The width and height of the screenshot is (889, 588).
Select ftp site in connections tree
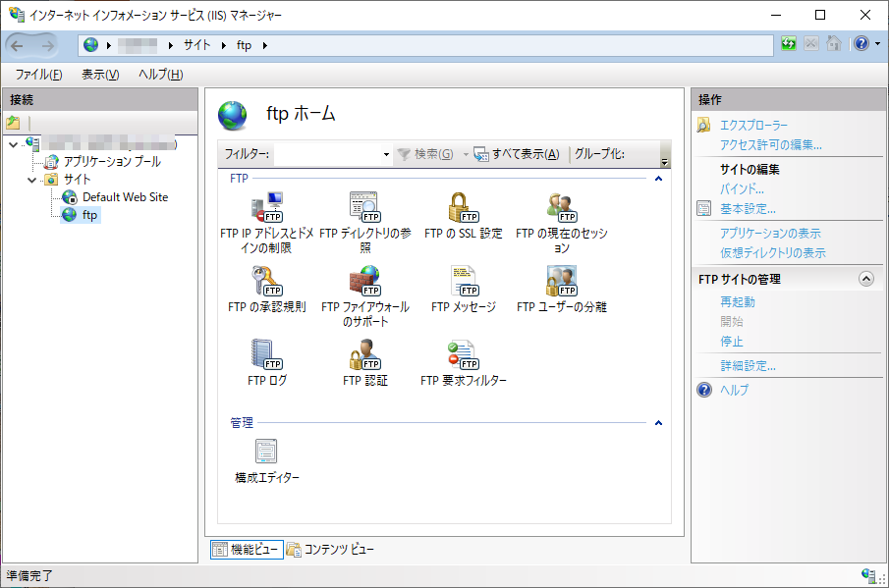point(89,215)
